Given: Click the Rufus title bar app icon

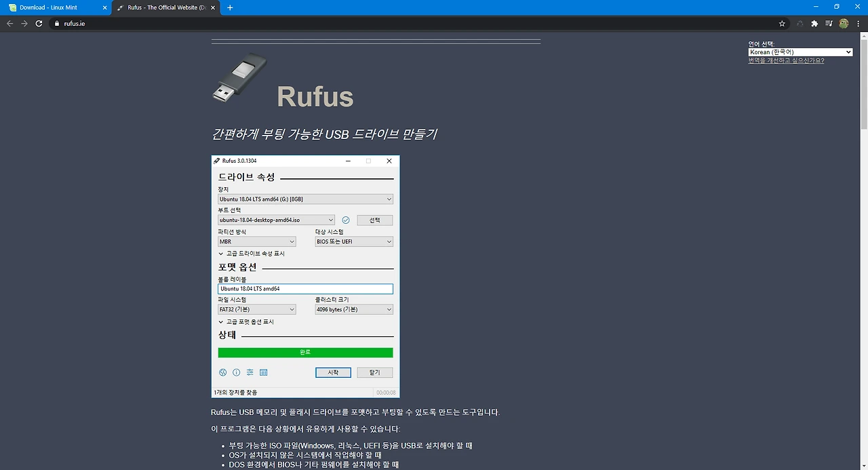Looking at the screenshot, I should tap(217, 161).
